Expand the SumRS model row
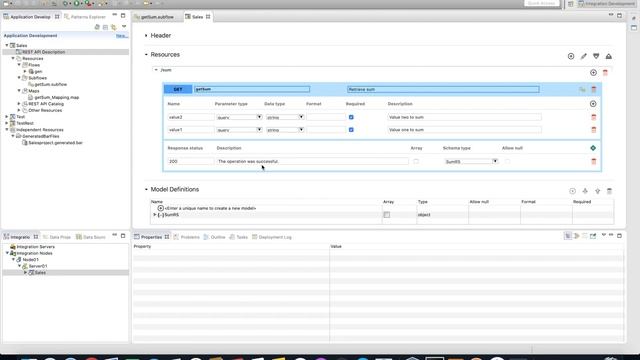 (155, 215)
